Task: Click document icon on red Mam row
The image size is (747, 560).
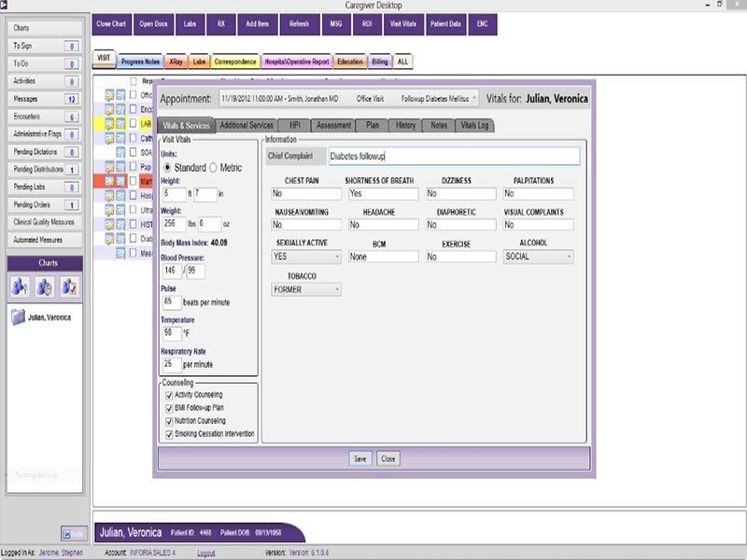Action: tap(120, 181)
